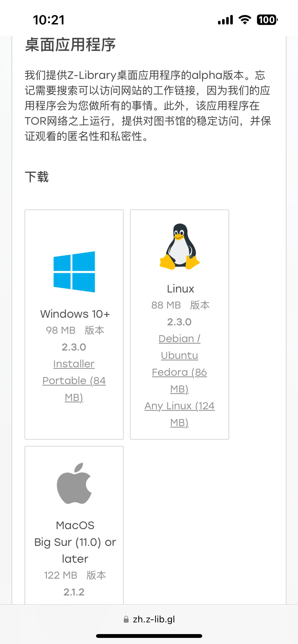
Task: Download the Debian / Ubuntu package
Action: (x=180, y=347)
